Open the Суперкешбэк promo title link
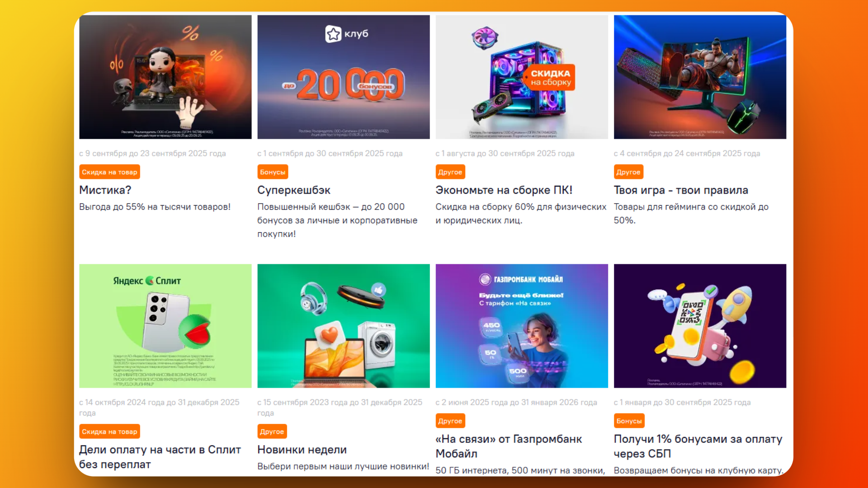The height and width of the screenshot is (488, 868). click(294, 190)
